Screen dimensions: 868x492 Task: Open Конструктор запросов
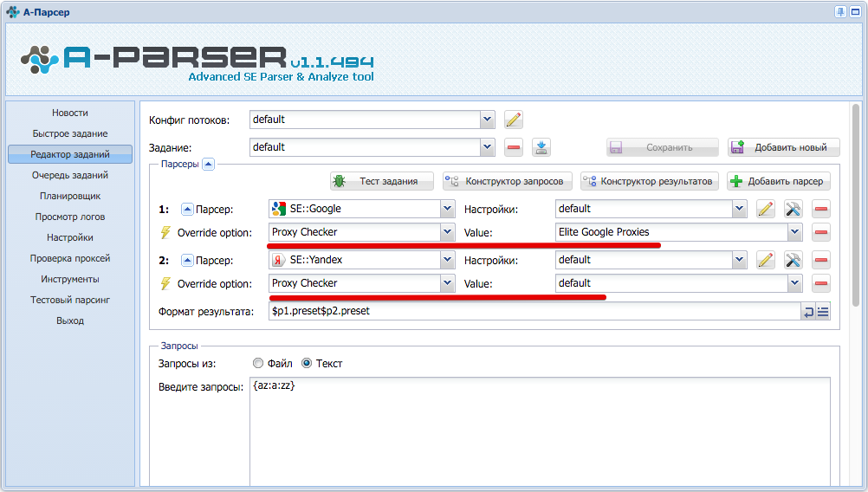(507, 181)
